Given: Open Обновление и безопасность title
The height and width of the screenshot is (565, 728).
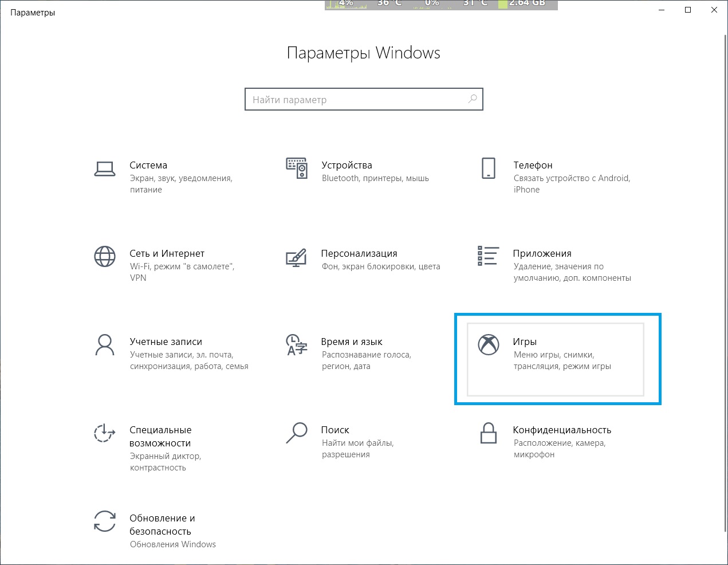Looking at the screenshot, I should 162,524.
